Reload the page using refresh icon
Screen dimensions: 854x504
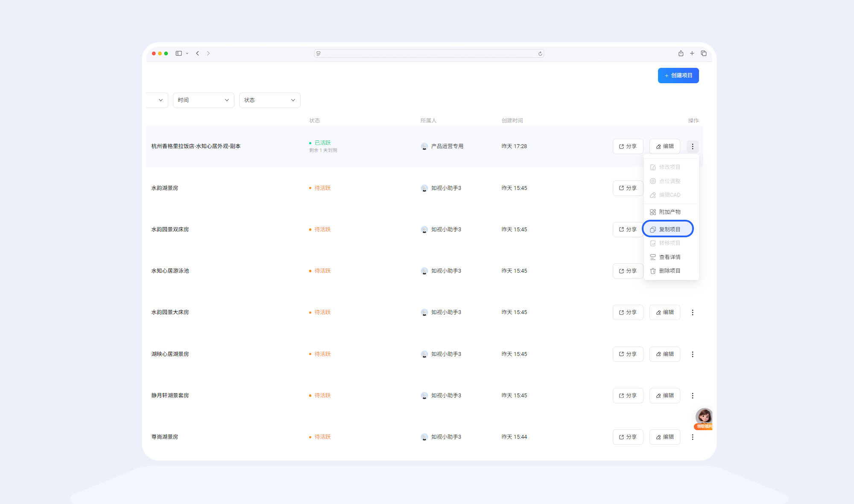click(x=540, y=54)
